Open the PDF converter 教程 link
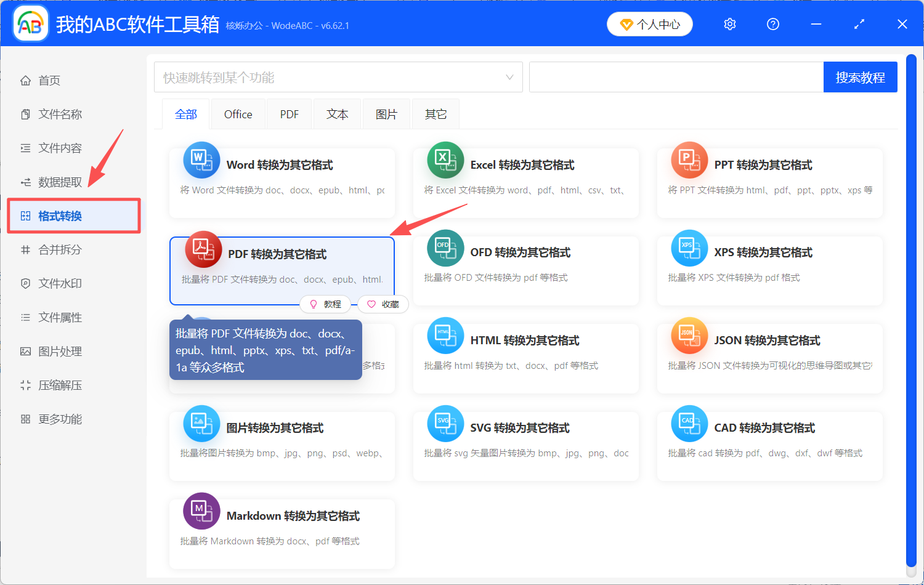Image resolution: width=924 pixels, height=585 pixels. click(x=326, y=304)
